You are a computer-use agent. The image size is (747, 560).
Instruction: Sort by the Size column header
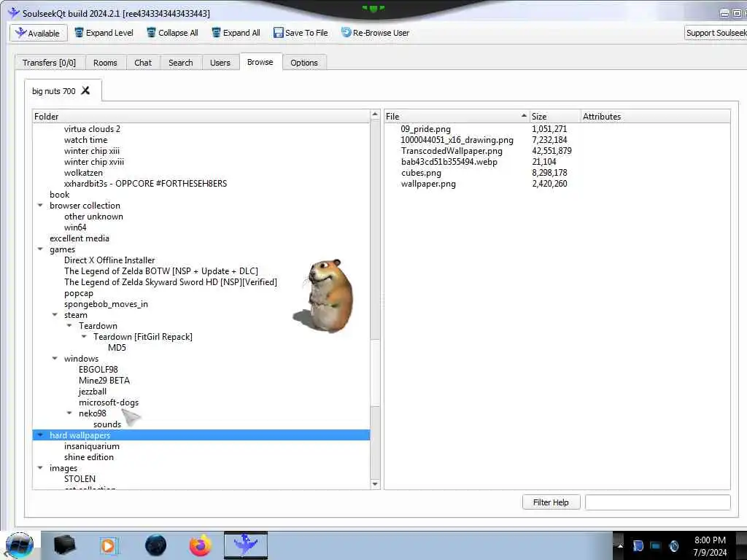click(x=555, y=117)
